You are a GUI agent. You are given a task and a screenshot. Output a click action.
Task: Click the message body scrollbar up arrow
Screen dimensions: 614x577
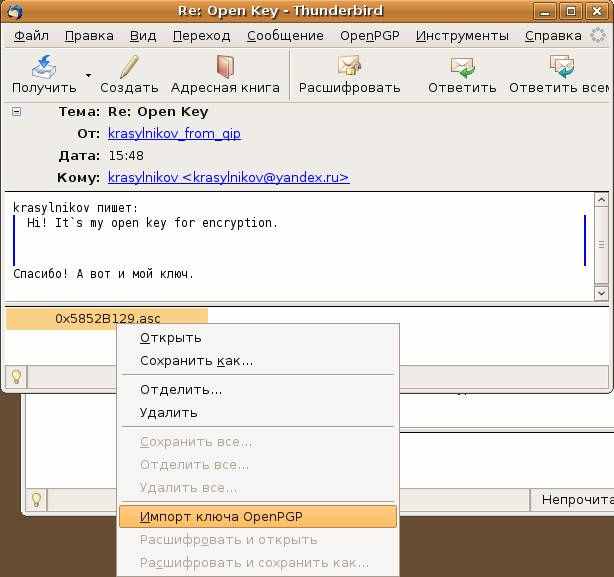point(601,200)
